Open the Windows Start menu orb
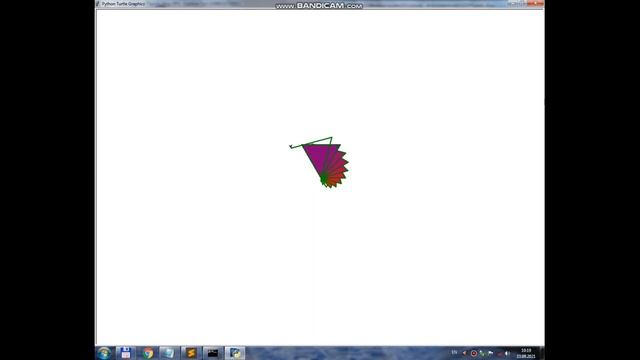This screenshot has height=360, width=640. tap(104, 353)
